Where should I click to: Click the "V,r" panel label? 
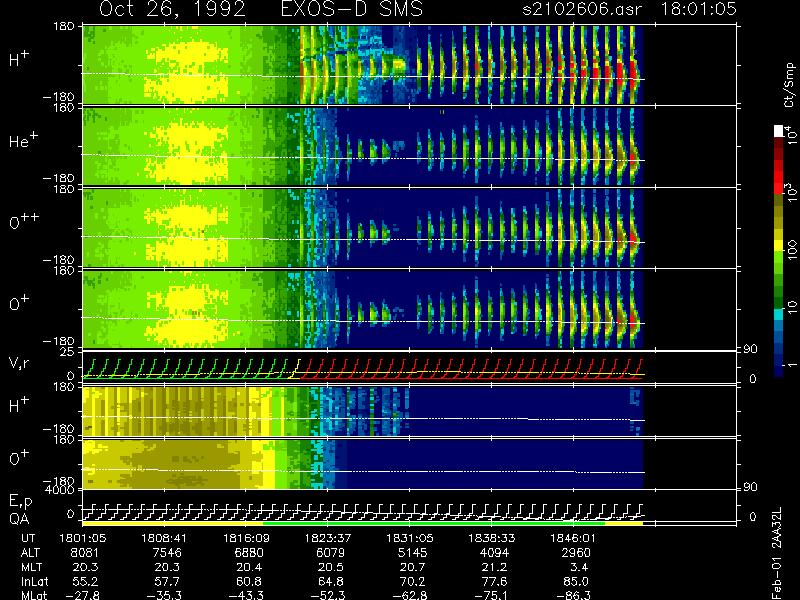click(19, 363)
